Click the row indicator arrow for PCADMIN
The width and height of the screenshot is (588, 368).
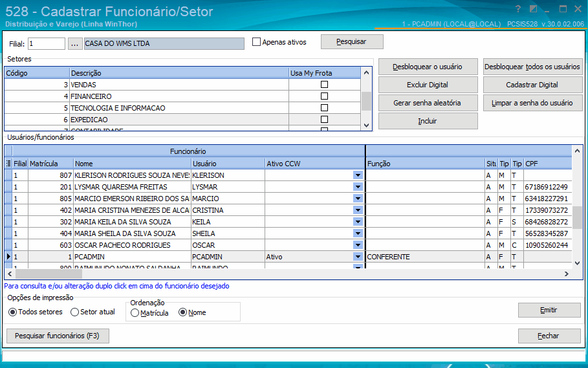8,257
